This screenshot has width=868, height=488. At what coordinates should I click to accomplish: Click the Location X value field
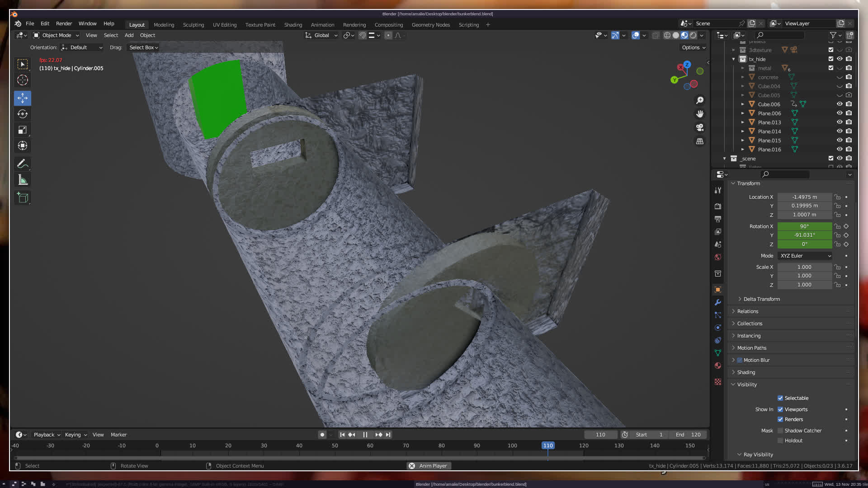click(x=804, y=197)
